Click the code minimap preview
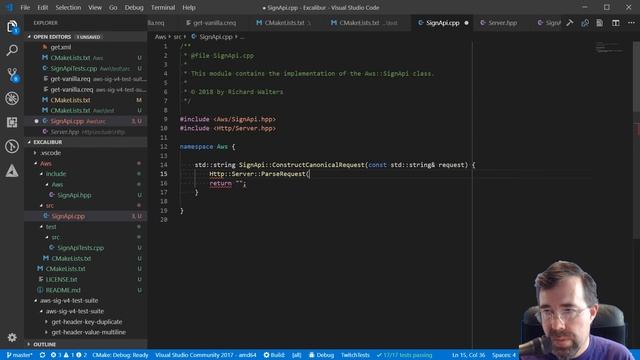 [x=609, y=47]
